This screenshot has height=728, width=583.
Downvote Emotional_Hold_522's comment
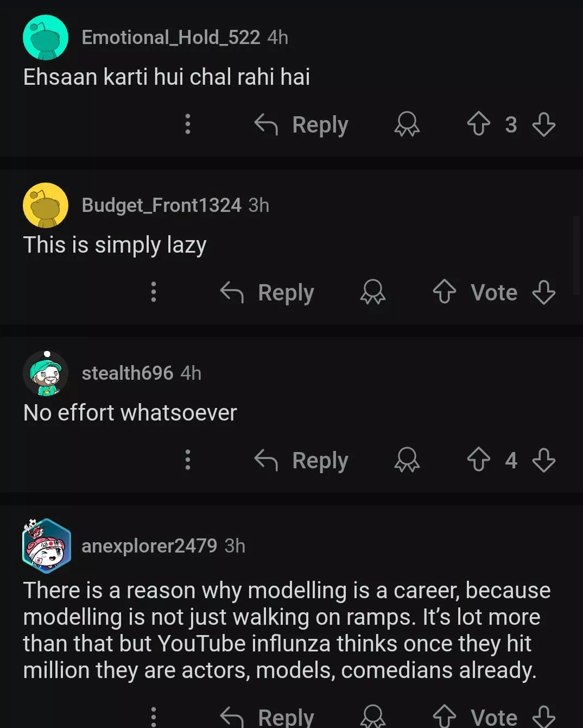click(543, 124)
